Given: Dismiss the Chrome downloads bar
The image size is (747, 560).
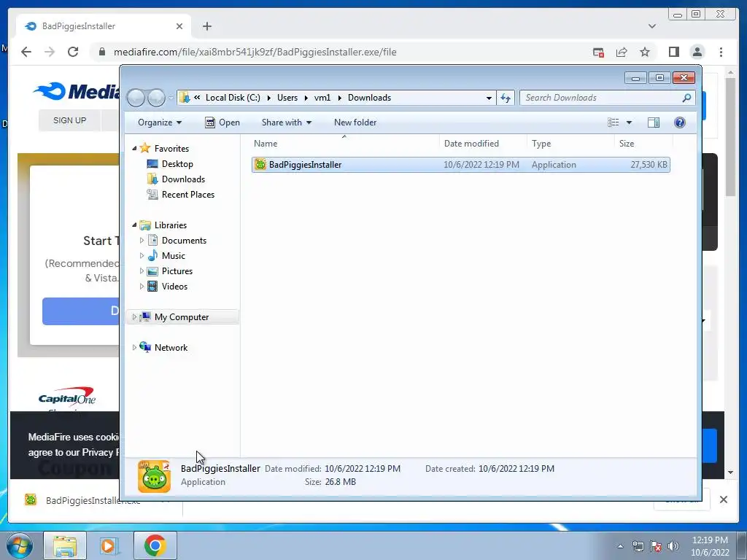Looking at the screenshot, I should [x=723, y=499].
